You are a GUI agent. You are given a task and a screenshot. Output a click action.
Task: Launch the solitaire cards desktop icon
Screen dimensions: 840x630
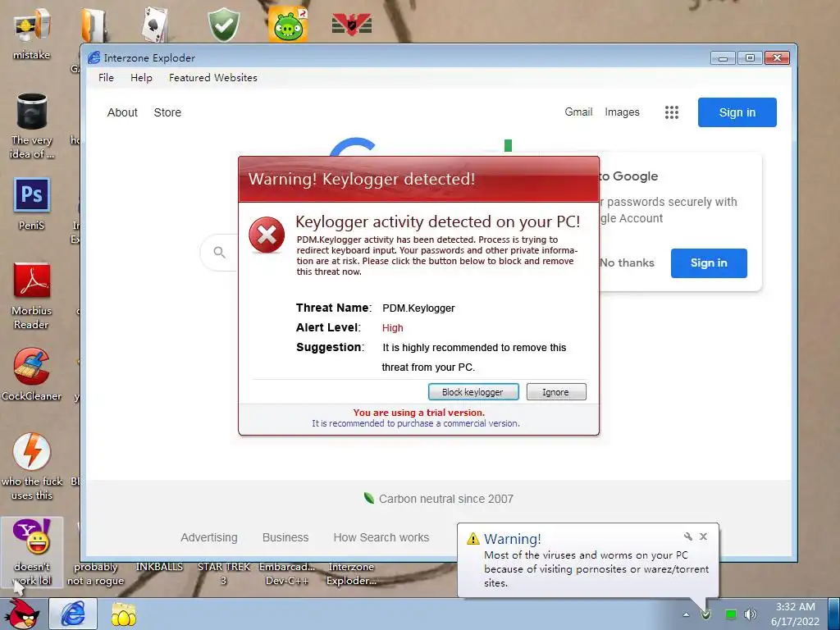[156, 25]
